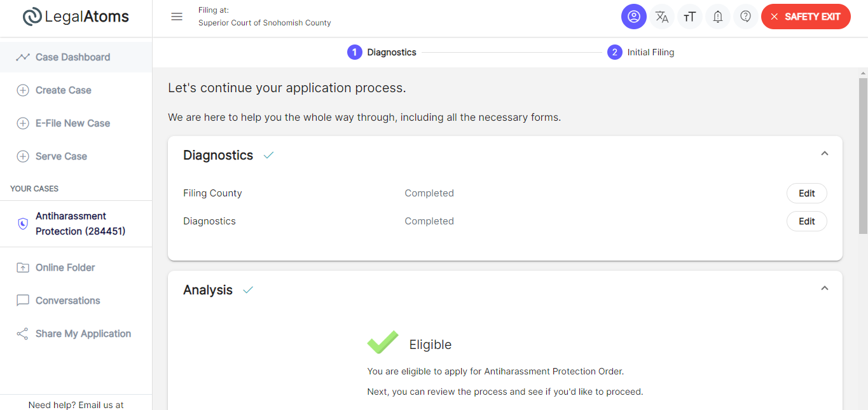Click the Antiharassment Protection shield icon
Image resolution: width=868 pixels, height=410 pixels.
(x=23, y=224)
